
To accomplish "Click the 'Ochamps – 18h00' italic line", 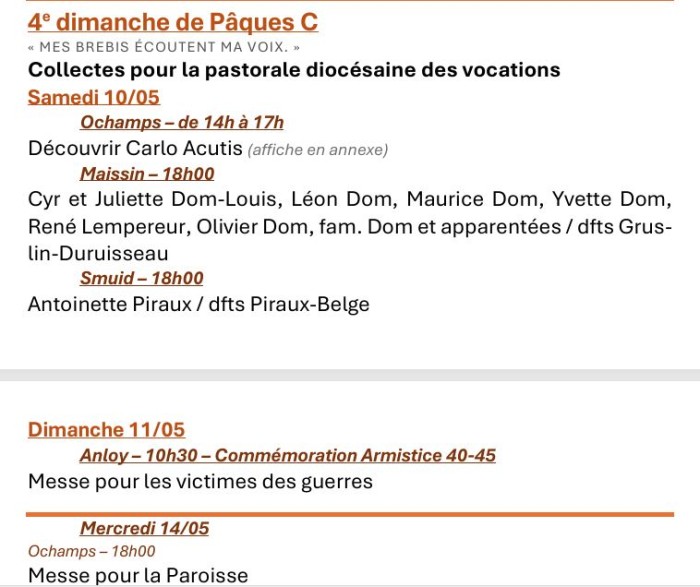I will coord(92,551).
